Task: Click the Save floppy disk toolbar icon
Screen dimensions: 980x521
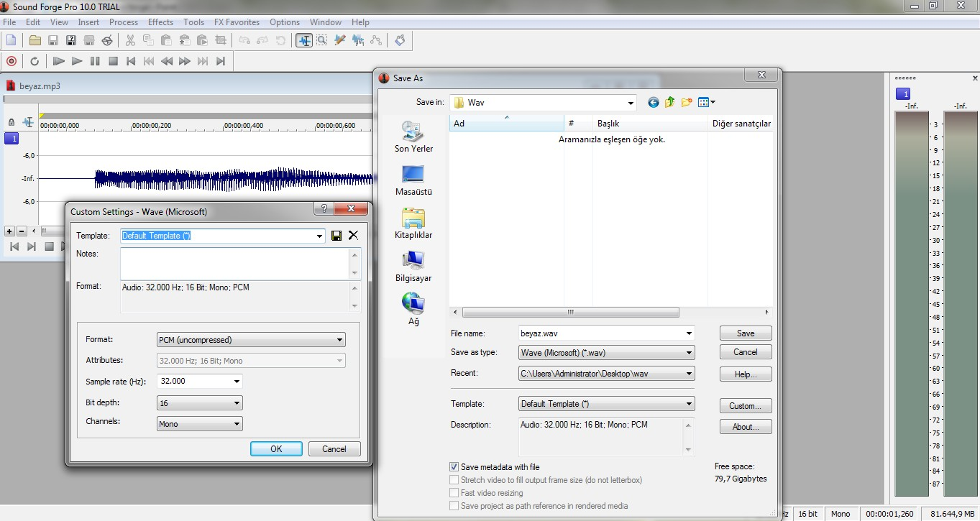Action: click(53, 40)
